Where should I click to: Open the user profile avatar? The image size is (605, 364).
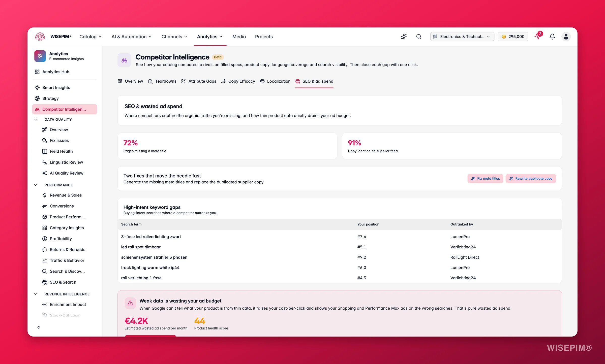[x=566, y=37]
